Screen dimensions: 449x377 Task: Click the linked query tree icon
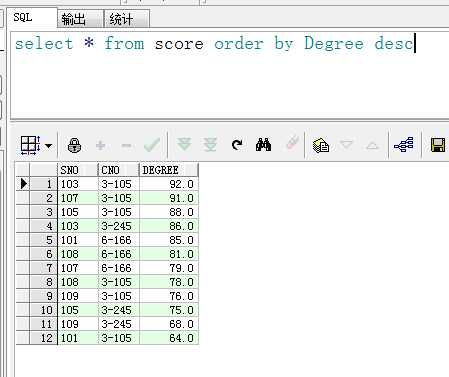[404, 145]
